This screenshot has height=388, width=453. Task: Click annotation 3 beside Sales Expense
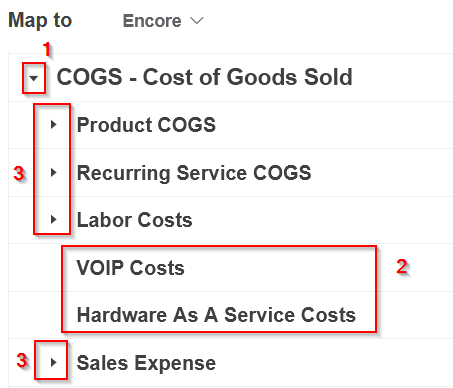coord(22,360)
